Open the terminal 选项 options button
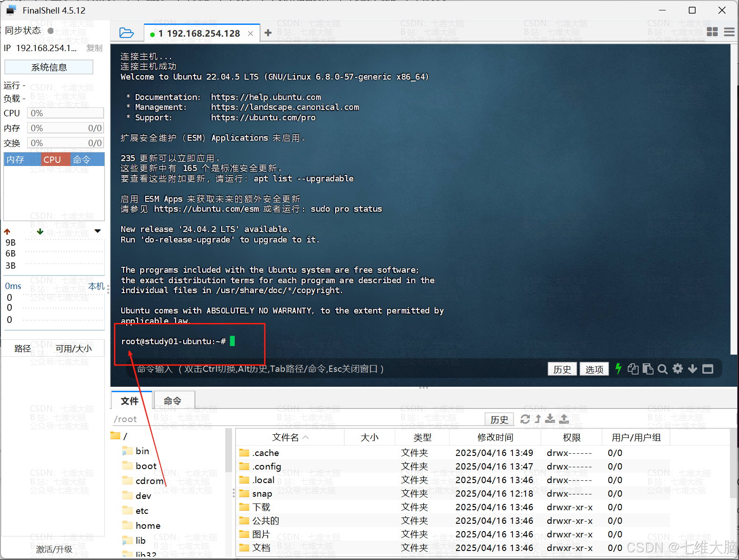 (x=594, y=369)
